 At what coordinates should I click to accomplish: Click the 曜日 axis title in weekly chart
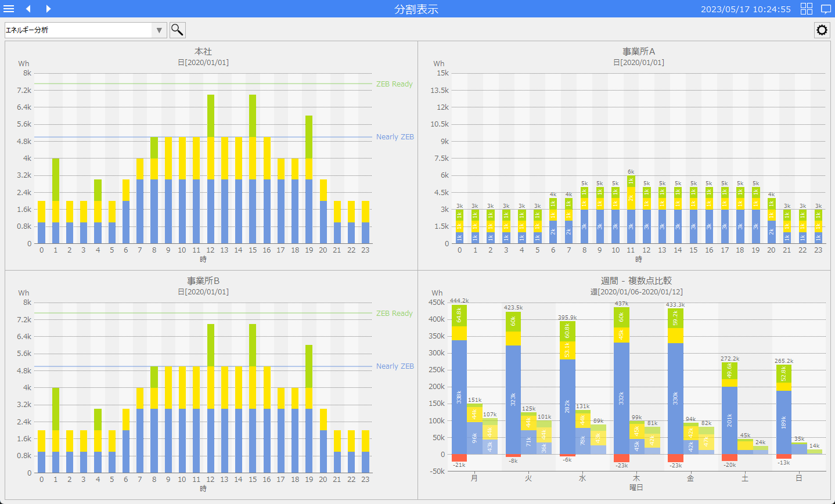(636, 488)
